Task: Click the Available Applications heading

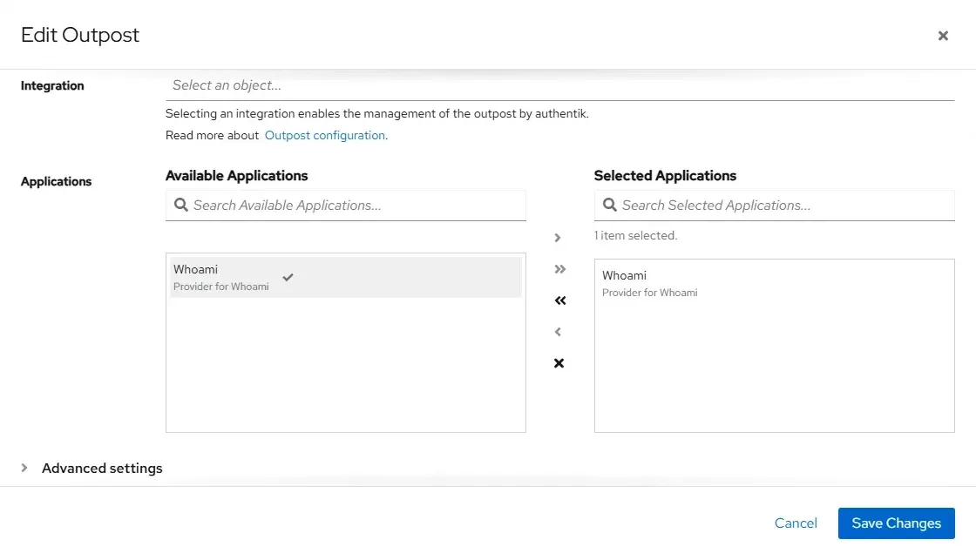Action: [x=236, y=176]
